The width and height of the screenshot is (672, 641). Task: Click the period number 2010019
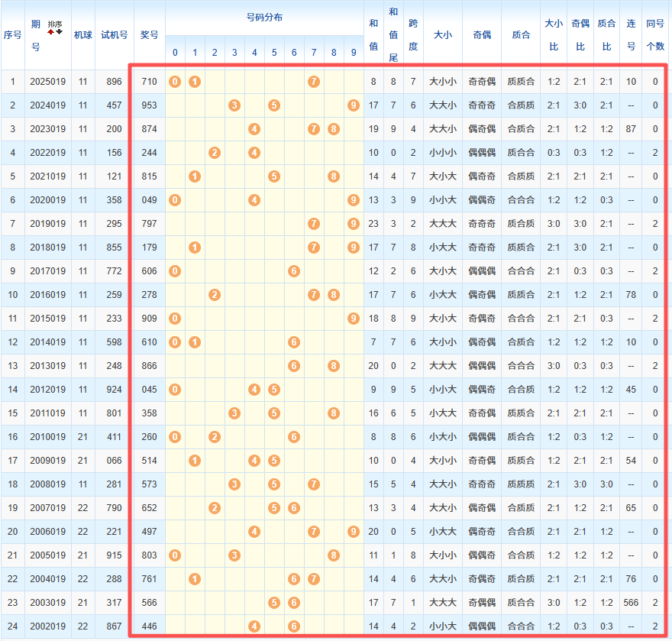pos(47,437)
